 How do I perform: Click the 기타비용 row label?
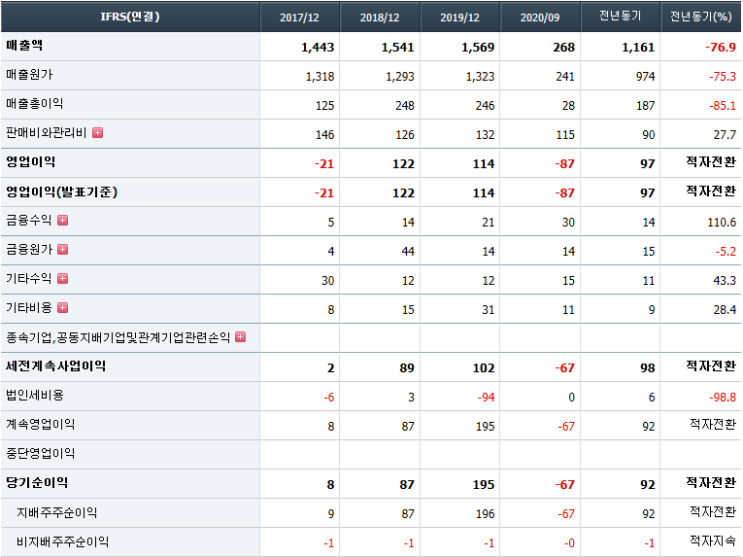[29, 308]
